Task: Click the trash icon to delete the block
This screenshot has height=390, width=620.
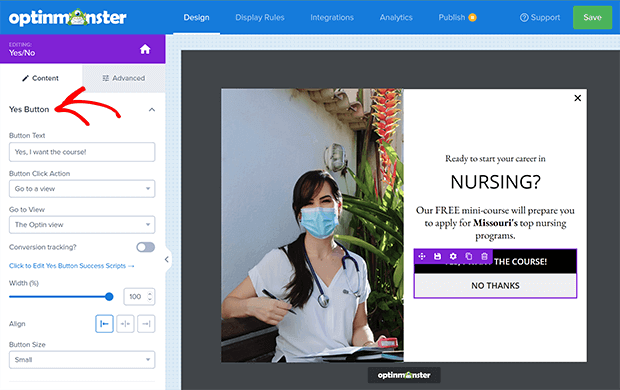Action: coord(484,256)
